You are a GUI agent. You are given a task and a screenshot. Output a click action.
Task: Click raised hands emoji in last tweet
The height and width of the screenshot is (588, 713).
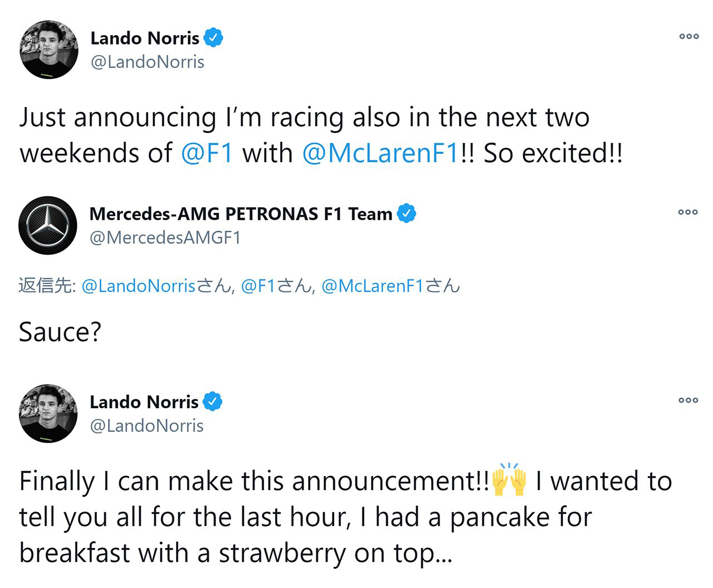coord(509,481)
